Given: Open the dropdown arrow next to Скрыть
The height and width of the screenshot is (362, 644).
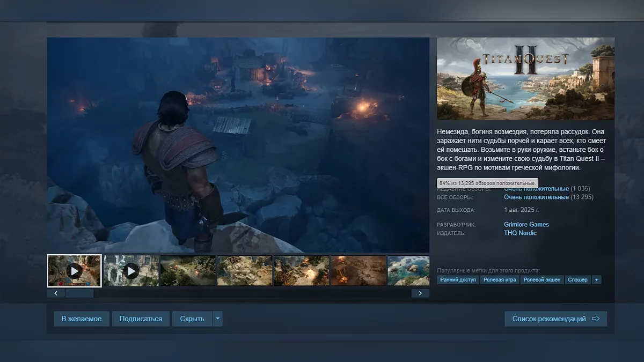Looking at the screenshot, I should 217,319.
